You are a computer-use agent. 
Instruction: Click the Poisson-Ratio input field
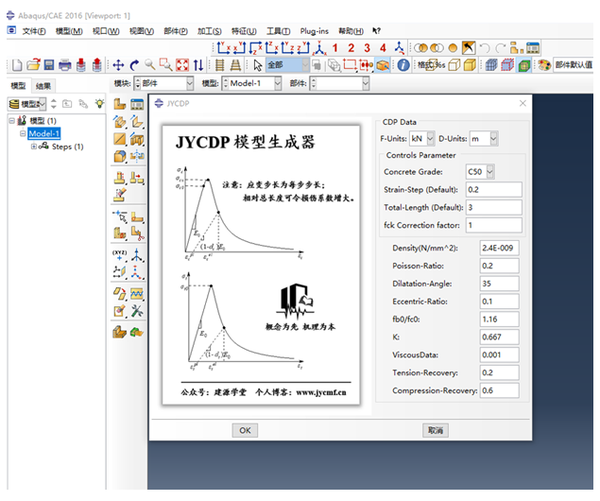pos(500,265)
